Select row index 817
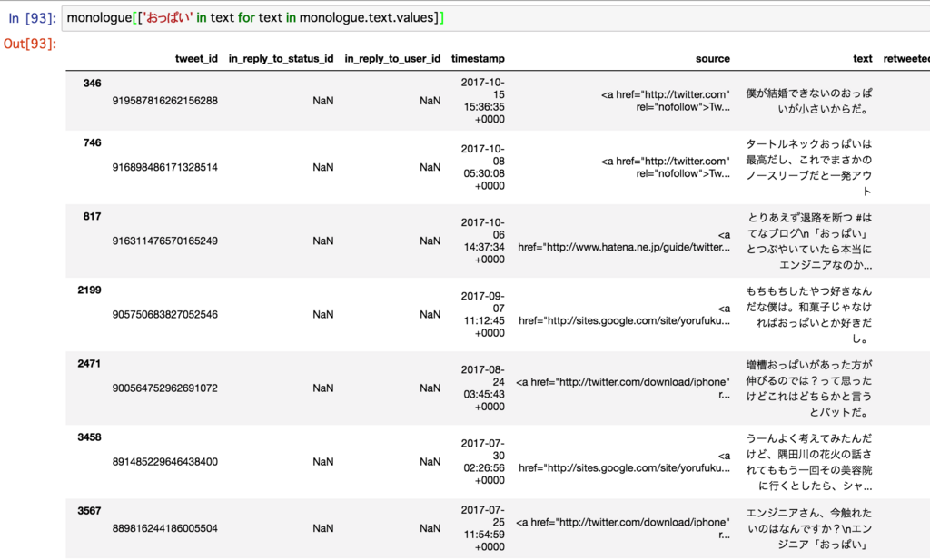Image resolution: width=930 pixels, height=560 pixels. [92, 216]
